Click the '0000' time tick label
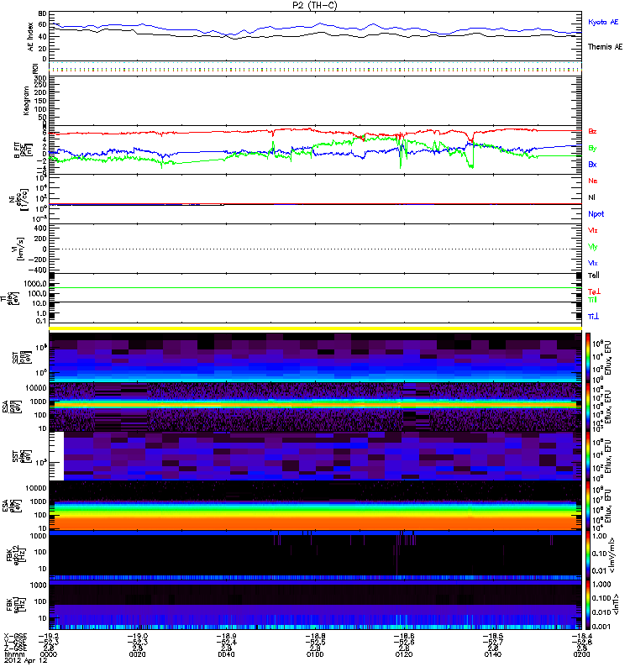The height and width of the screenshot is (672, 630). coord(49,654)
